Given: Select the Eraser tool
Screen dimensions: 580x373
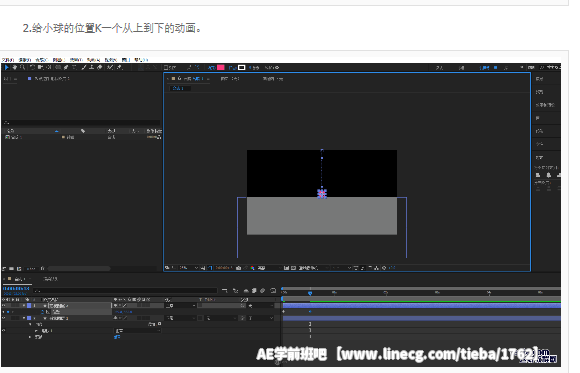Looking at the screenshot, I should tap(100, 67).
